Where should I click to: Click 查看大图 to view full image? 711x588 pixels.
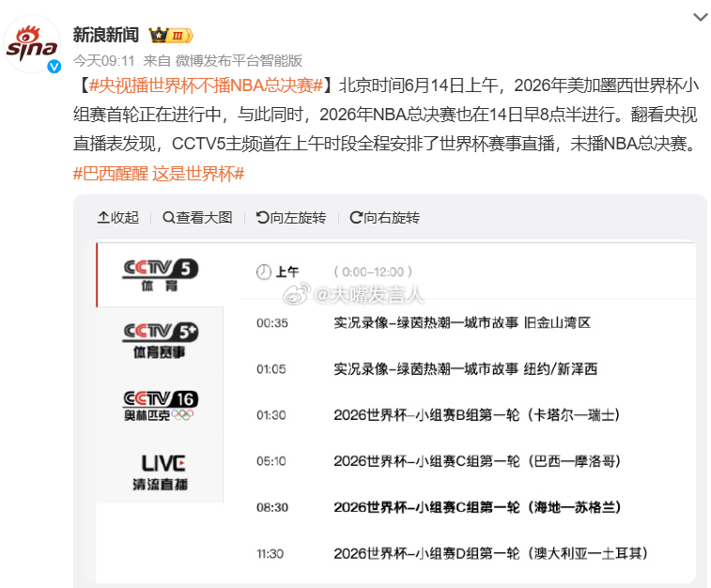197,218
